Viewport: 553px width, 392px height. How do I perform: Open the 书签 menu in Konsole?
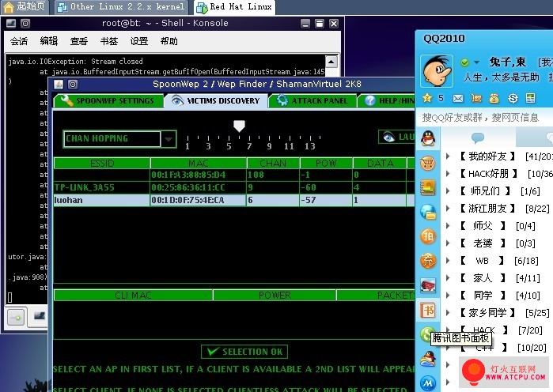pos(109,41)
